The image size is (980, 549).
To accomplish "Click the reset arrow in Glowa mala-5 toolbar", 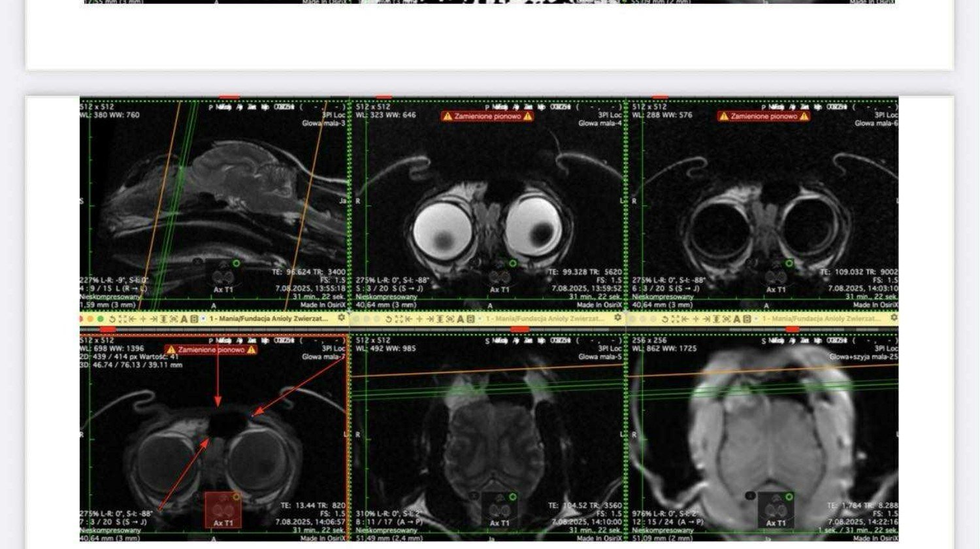I will pyautogui.click(x=389, y=319).
